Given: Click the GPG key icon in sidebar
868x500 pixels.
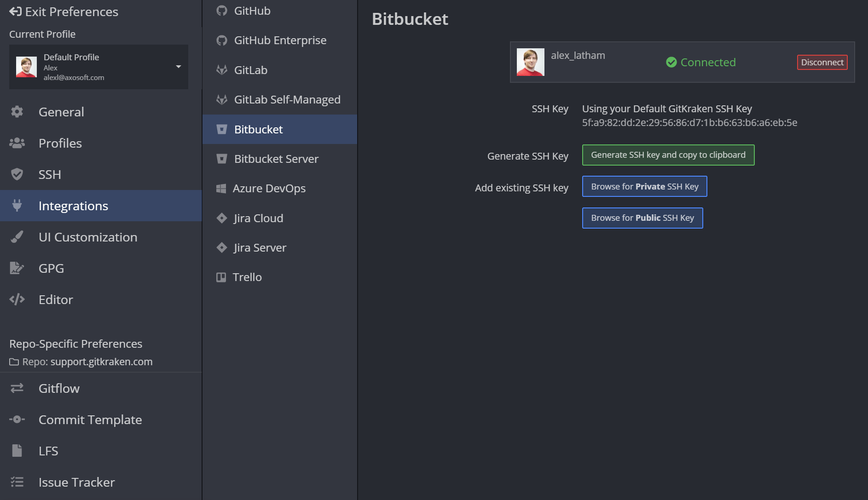Looking at the screenshot, I should (17, 268).
